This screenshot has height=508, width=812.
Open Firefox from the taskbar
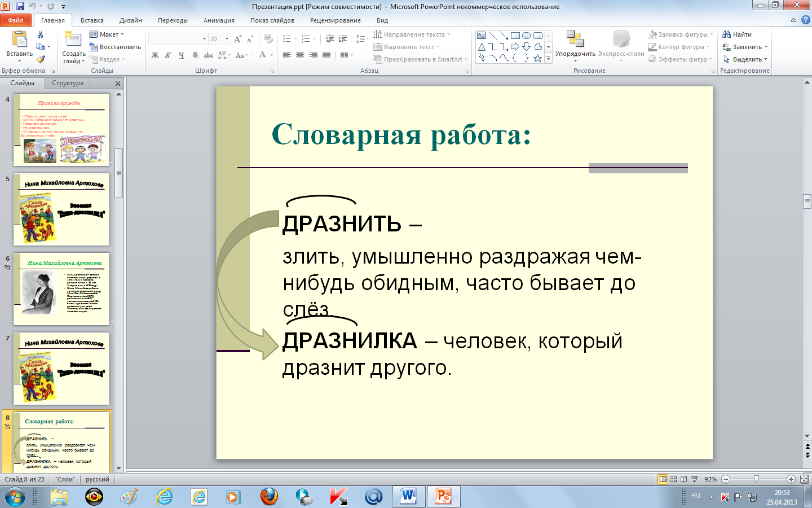269,497
